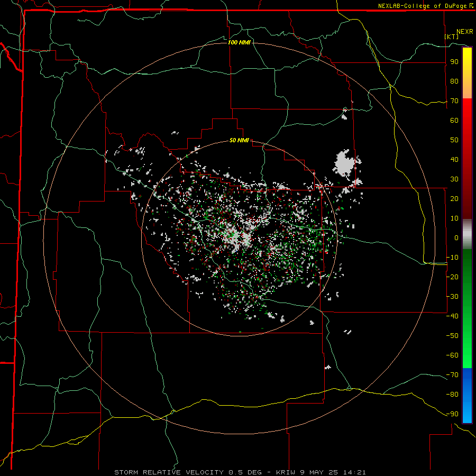
Task: Click the -20 value on the velocity scale
Action: 452,277
